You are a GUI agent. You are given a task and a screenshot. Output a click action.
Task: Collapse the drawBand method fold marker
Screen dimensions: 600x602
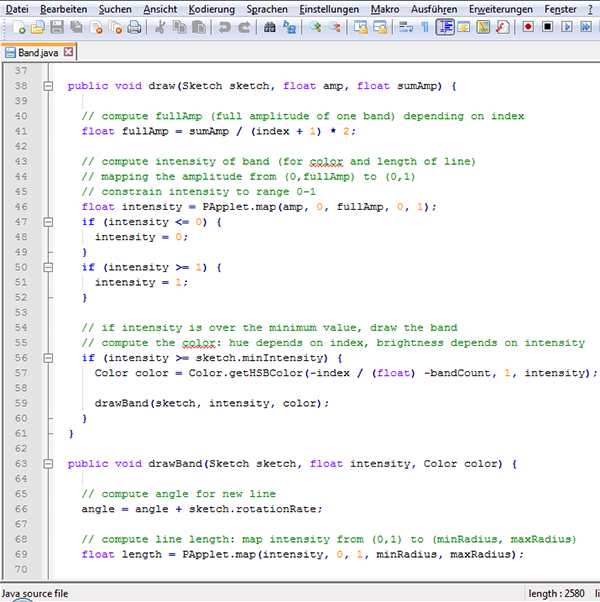pyautogui.click(x=48, y=464)
